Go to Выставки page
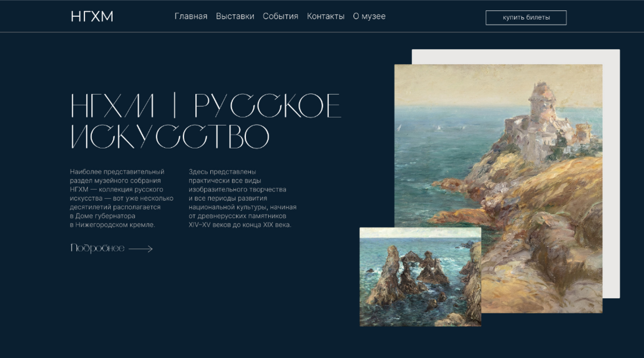This screenshot has width=644, height=358. (235, 16)
